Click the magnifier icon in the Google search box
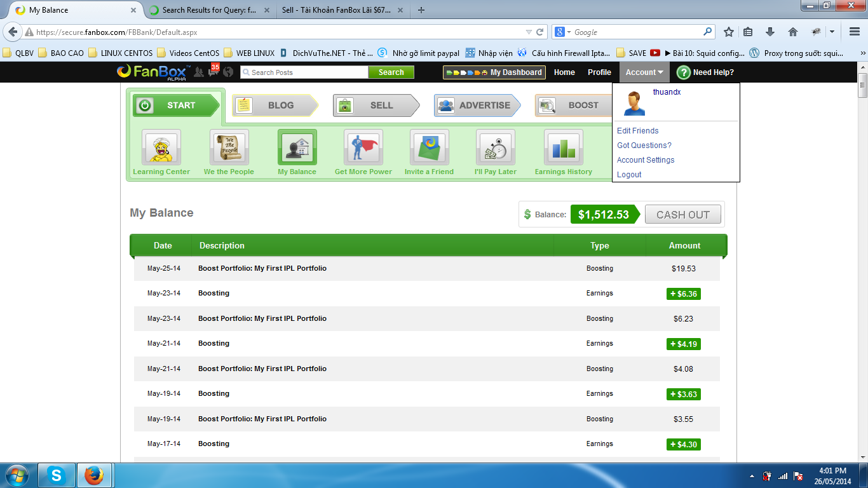 707,32
